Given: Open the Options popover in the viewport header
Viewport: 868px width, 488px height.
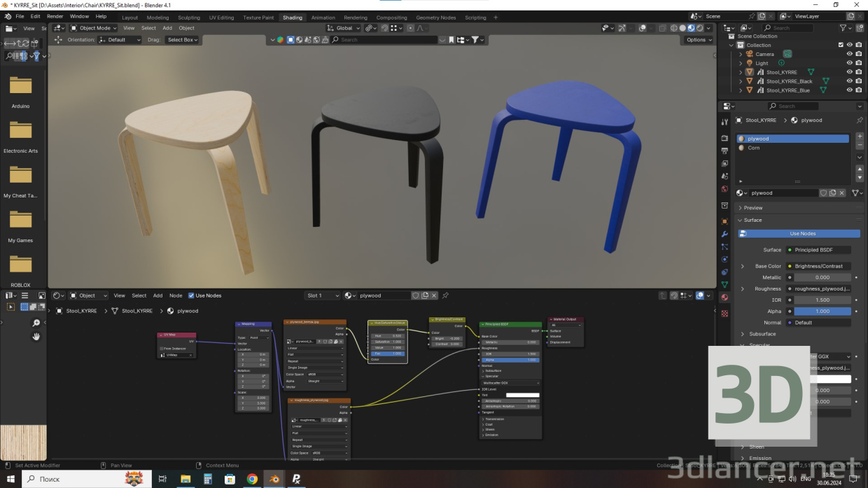Looking at the screenshot, I should pos(697,40).
